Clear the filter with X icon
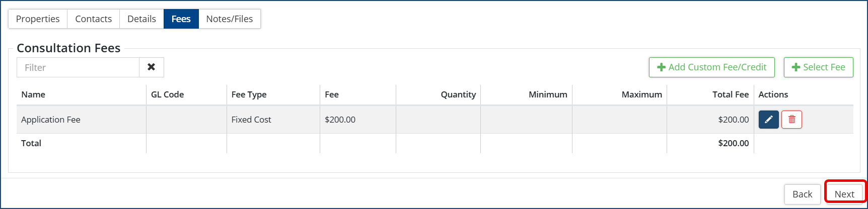The width and height of the screenshot is (868, 209). [x=151, y=67]
